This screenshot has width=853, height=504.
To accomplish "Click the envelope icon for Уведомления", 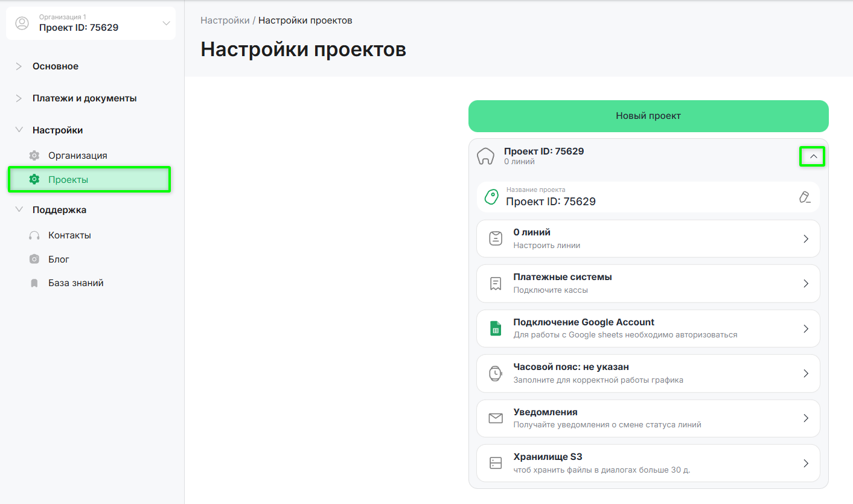I will click(496, 418).
